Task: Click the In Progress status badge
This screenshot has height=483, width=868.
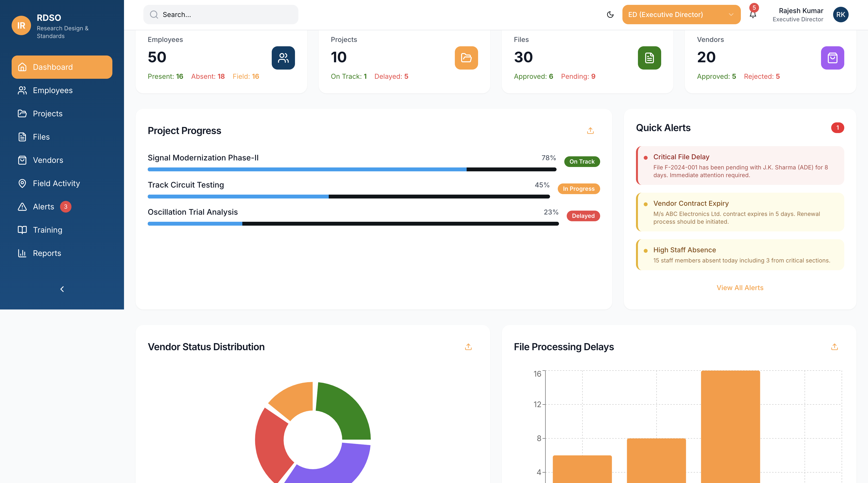Action: pyautogui.click(x=579, y=189)
